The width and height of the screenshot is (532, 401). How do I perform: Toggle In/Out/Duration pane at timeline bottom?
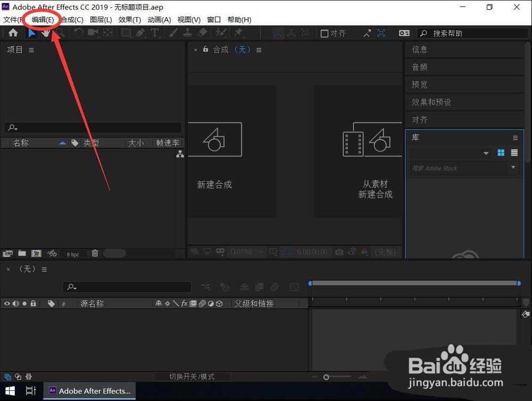coord(29,377)
